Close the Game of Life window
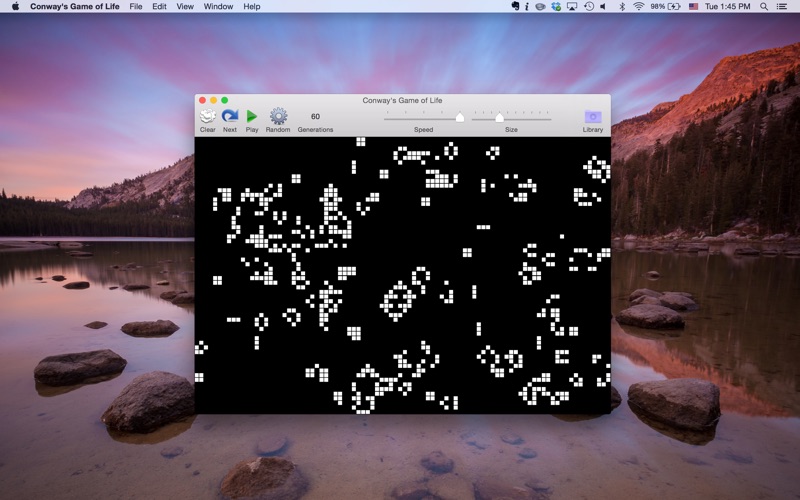The width and height of the screenshot is (800, 500). (203, 100)
